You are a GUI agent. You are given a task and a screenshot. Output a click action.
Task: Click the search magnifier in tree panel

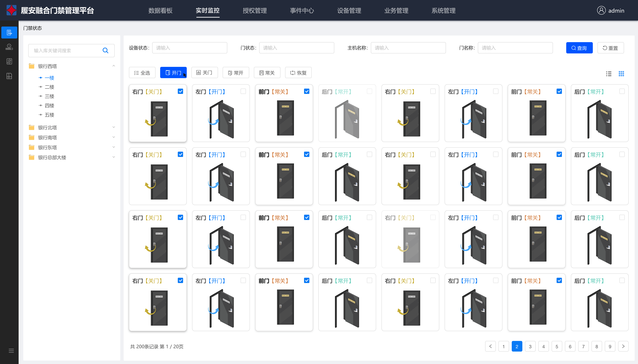[105, 50]
